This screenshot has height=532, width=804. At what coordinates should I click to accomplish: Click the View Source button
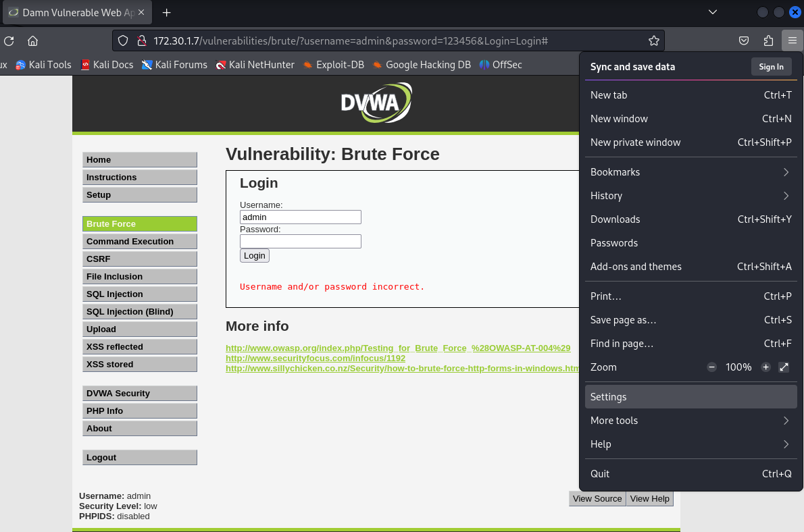coord(597,499)
